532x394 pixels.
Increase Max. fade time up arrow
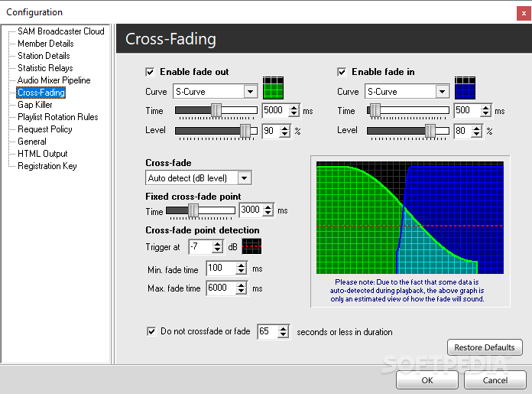pyautogui.click(x=242, y=285)
